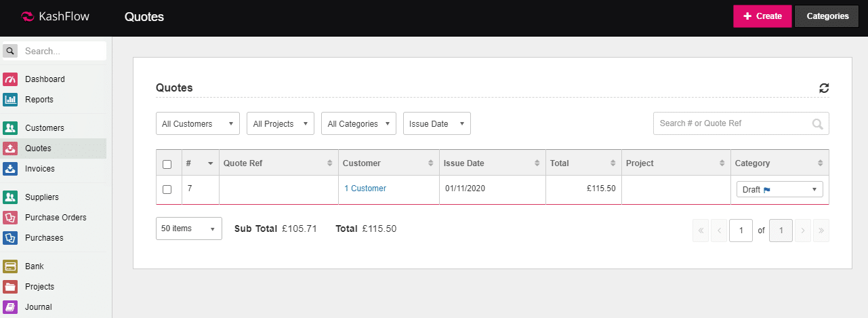Refresh the Quotes list with the reload icon

(824, 88)
